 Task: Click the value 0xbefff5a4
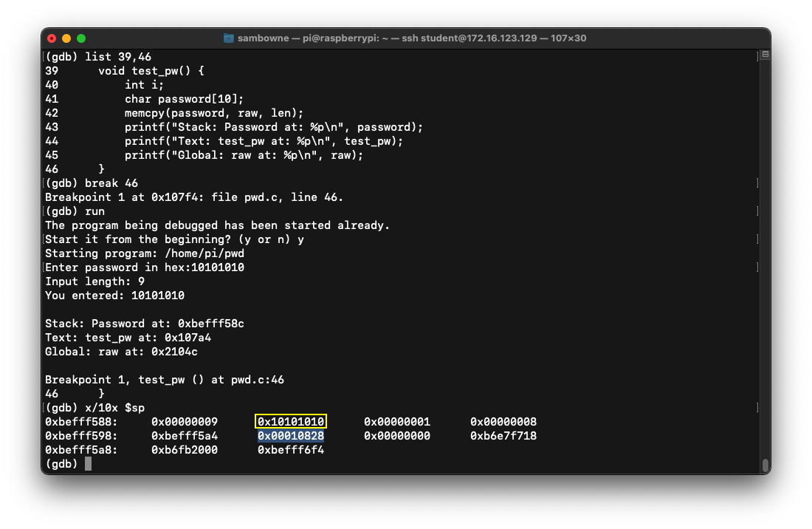coord(185,436)
